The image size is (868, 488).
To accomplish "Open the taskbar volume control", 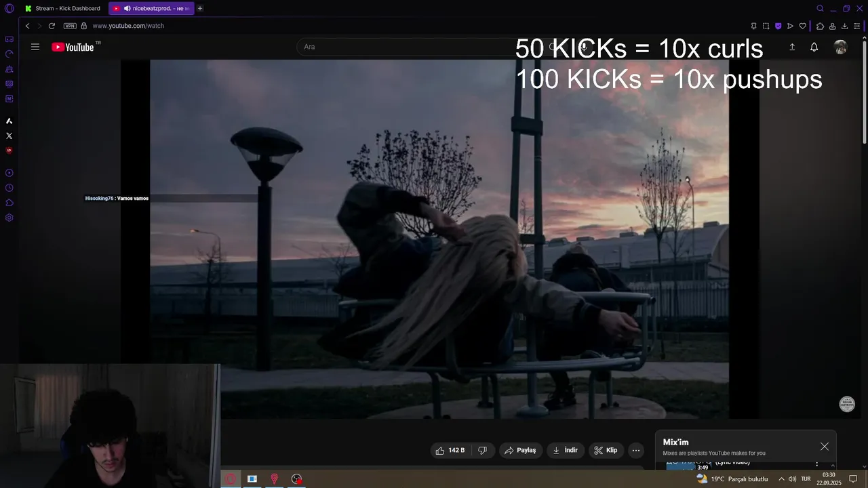I will (792, 479).
